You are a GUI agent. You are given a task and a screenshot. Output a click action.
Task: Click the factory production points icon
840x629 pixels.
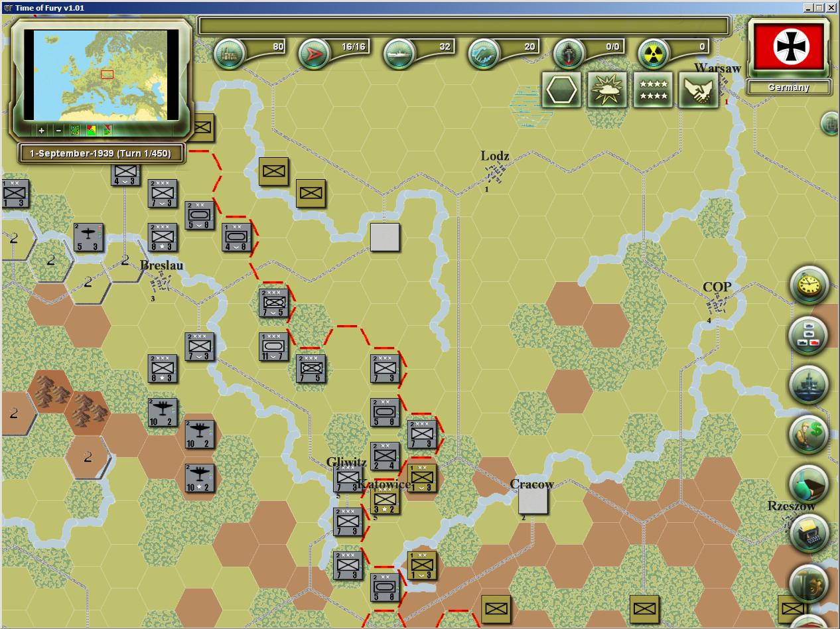click(230, 54)
